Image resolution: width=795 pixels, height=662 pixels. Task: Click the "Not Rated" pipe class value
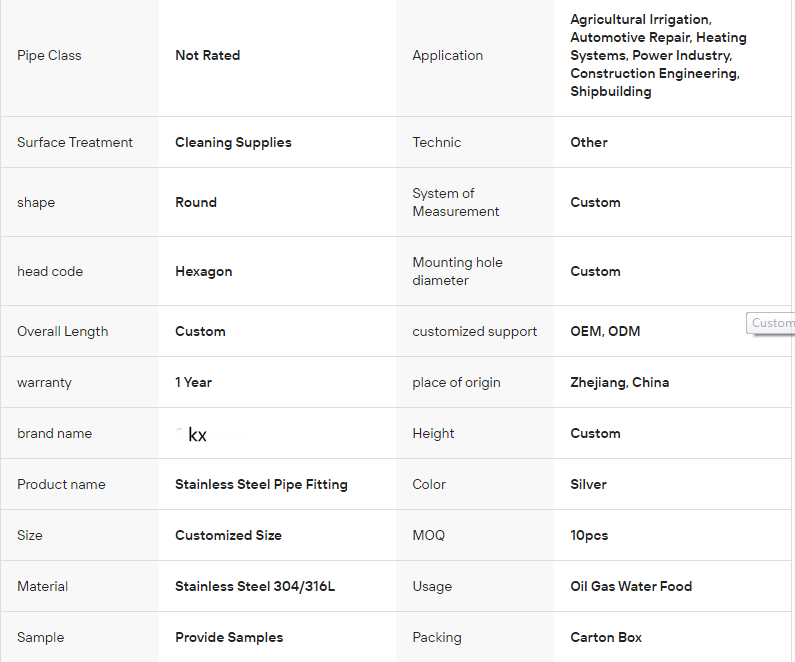coord(207,56)
